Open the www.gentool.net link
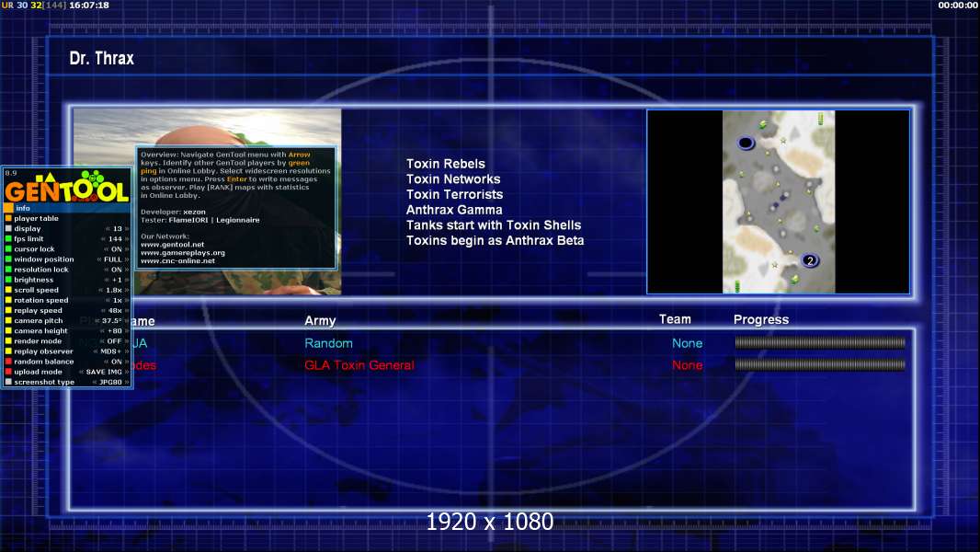The width and height of the screenshot is (980, 552). click(173, 245)
